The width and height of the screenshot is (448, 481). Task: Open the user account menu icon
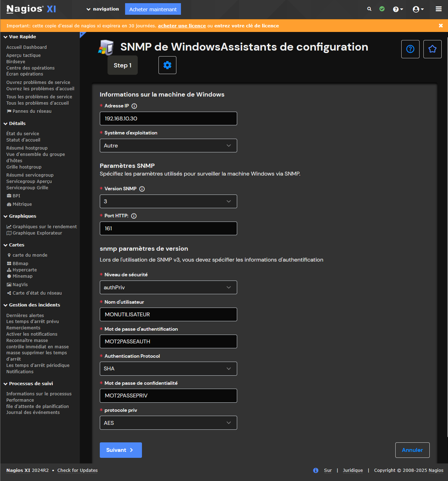418,9
